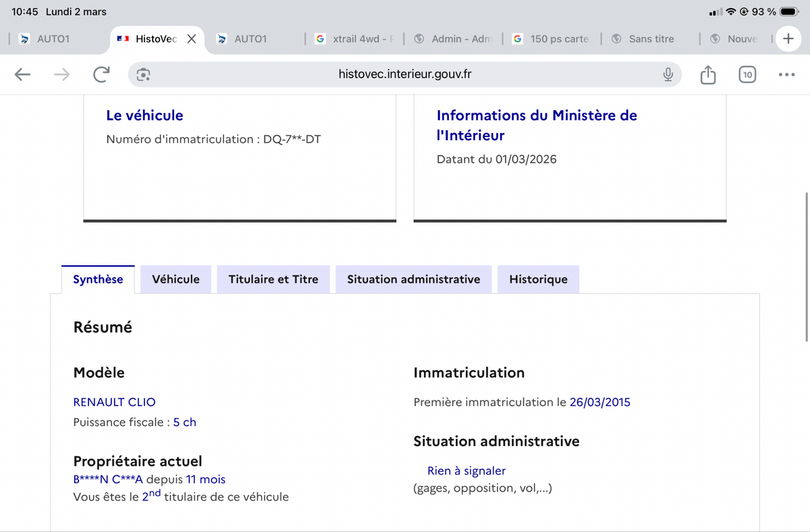
Task: Show all 10 open tabs
Action: pyautogui.click(x=747, y=74)
